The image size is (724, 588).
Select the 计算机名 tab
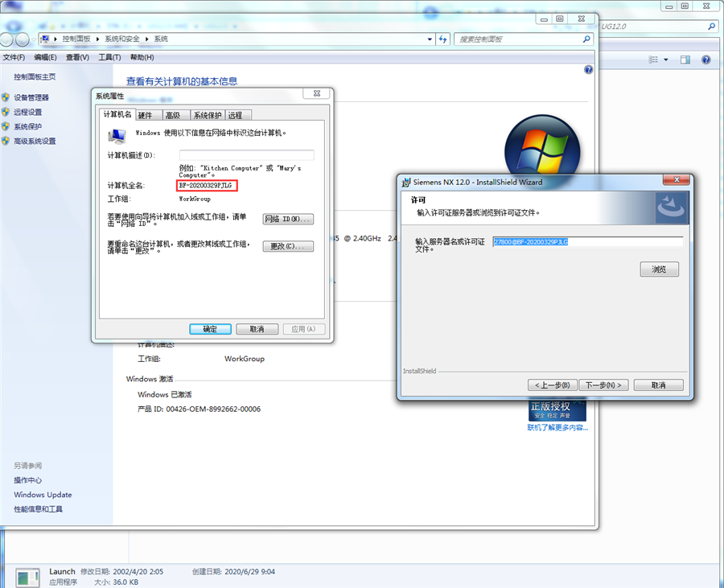117,114
